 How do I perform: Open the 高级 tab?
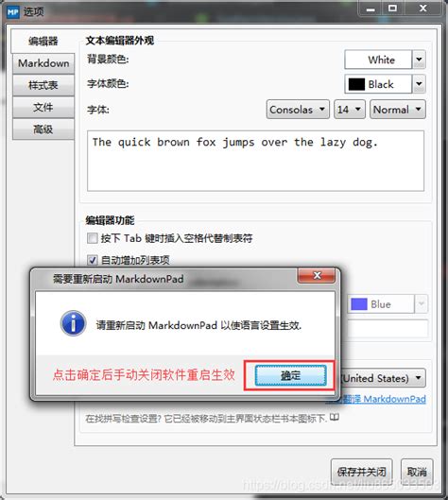43,129
